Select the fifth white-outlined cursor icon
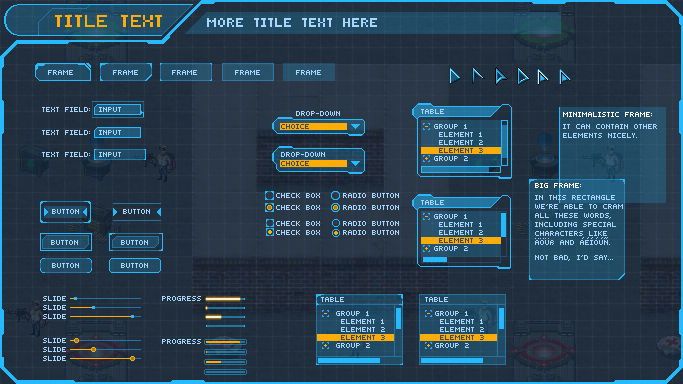Screen dimensions: 683x384 [x=542, y=77]
